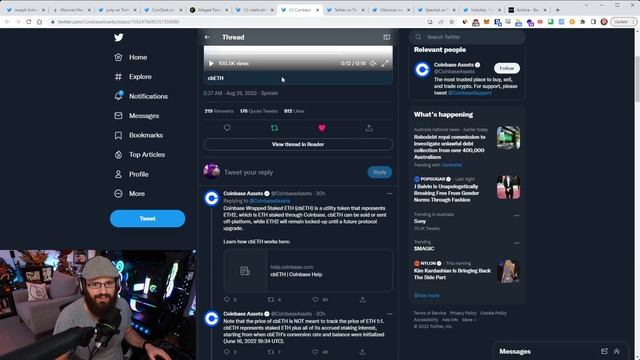Click Show more under What's happening
Screen dimensions: 640x360
click(427, 296)
